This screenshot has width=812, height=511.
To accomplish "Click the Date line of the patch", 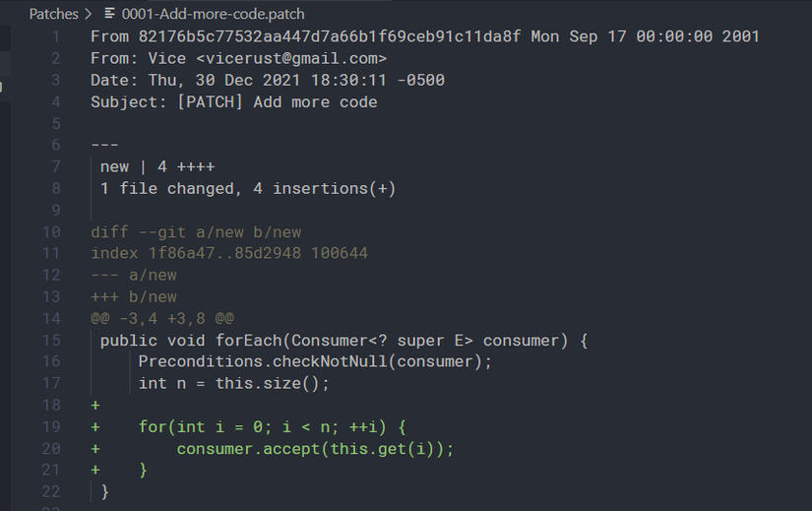I will tap(267, 80).
